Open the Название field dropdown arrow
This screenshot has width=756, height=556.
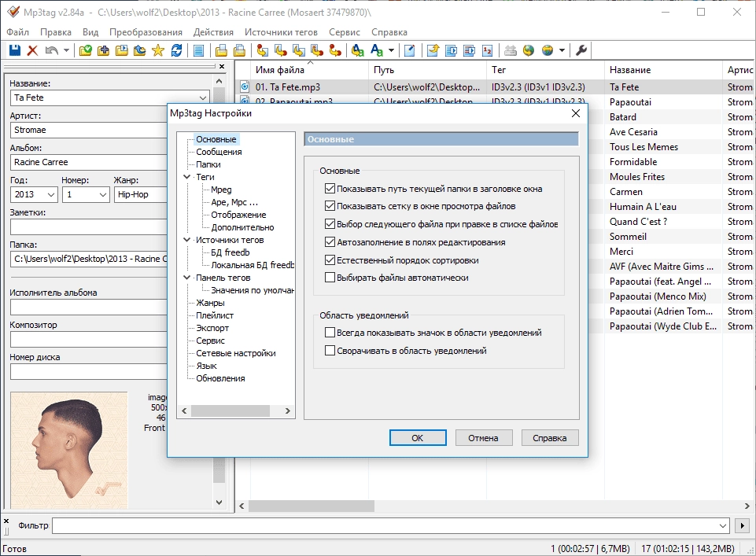pyautogui.click(x=203, y=98)
